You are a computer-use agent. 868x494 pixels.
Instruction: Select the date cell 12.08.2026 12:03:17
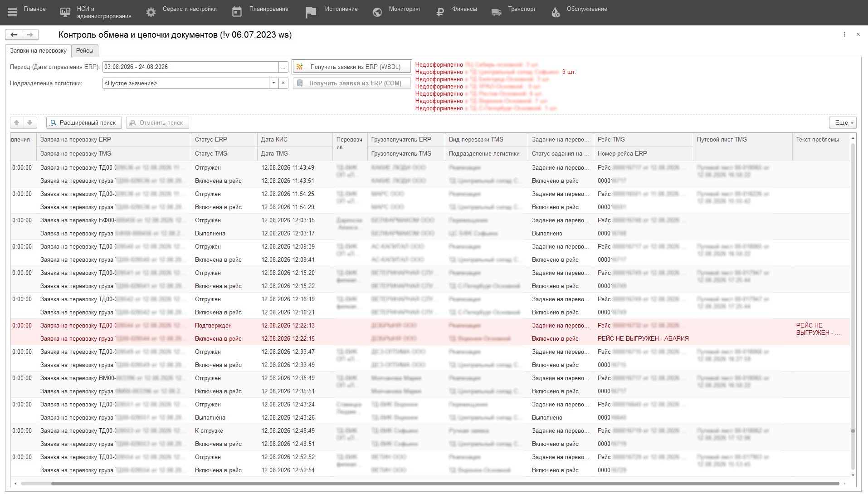tap(295, 234)
